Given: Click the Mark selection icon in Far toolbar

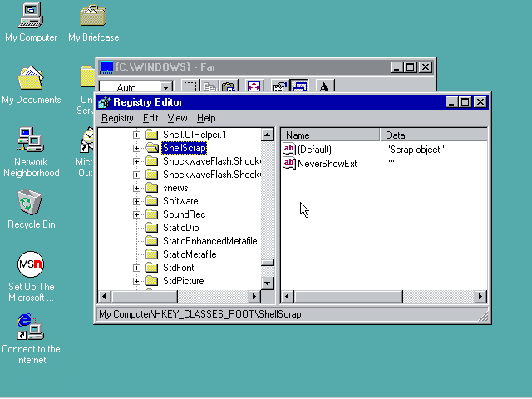Looking at the screenshot, I should click(x=190, y=87).
